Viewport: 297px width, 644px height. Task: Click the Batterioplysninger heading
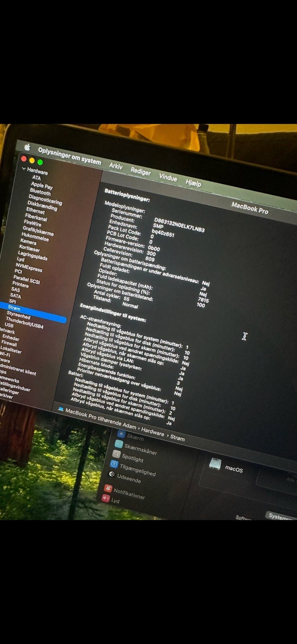[x=127, y=195]
